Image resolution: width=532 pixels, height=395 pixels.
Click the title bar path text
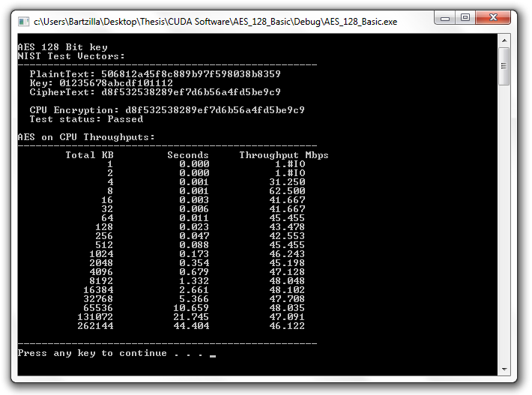point(215,22)
